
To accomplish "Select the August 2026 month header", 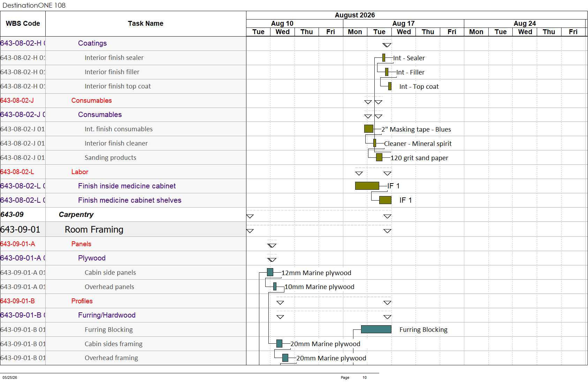I will tap(355, 15).
